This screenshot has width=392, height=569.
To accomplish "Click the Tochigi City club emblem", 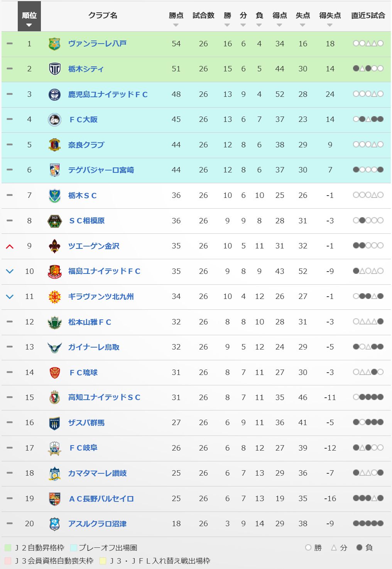I will coord(54,69).
